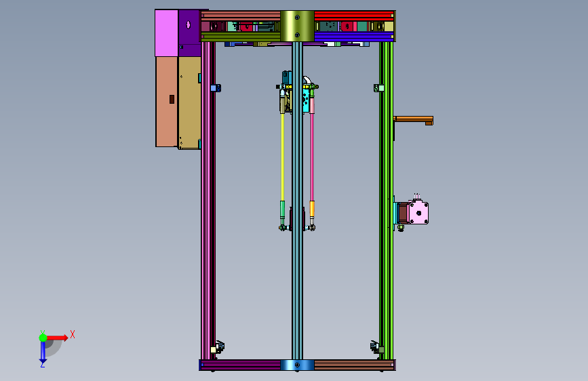The height and width of the screenshot is (381, 588).
Task: Select the sensor at bottom of right column
Action: click(x=377, y=347)
